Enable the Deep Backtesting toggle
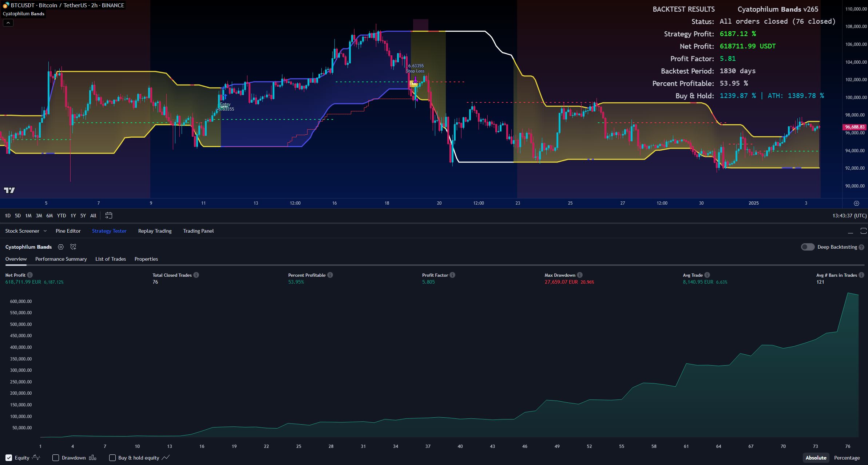The width and height of the screenshot is (868, 465). point(808,247)
